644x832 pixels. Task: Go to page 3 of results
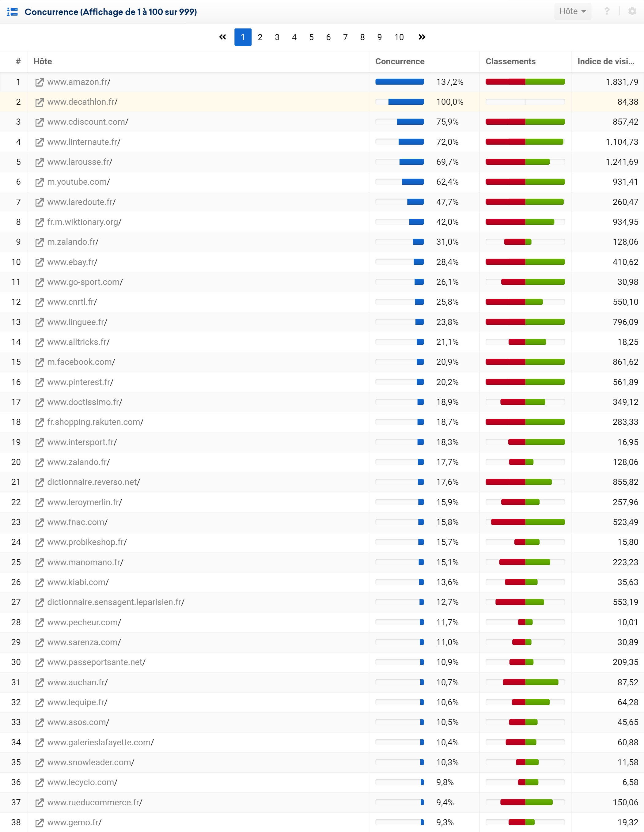pos(277,37)
